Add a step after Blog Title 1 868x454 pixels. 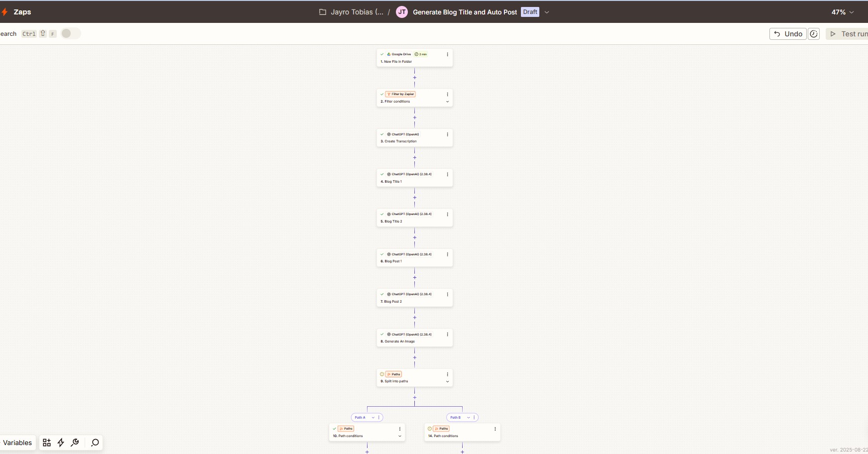[x=414, y=198]
